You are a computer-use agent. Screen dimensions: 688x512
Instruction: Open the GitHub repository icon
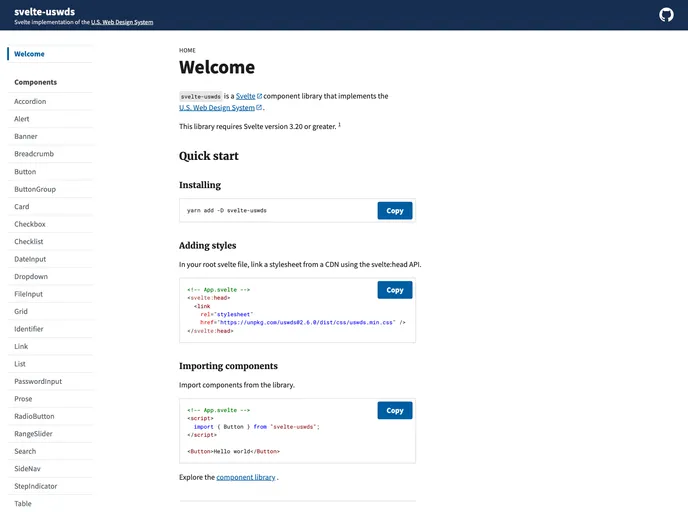(x=666, y=15)
